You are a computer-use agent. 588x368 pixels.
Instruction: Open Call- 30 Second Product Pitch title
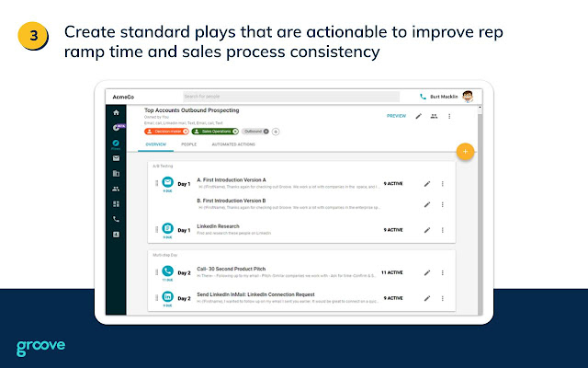tap(231, 269)
